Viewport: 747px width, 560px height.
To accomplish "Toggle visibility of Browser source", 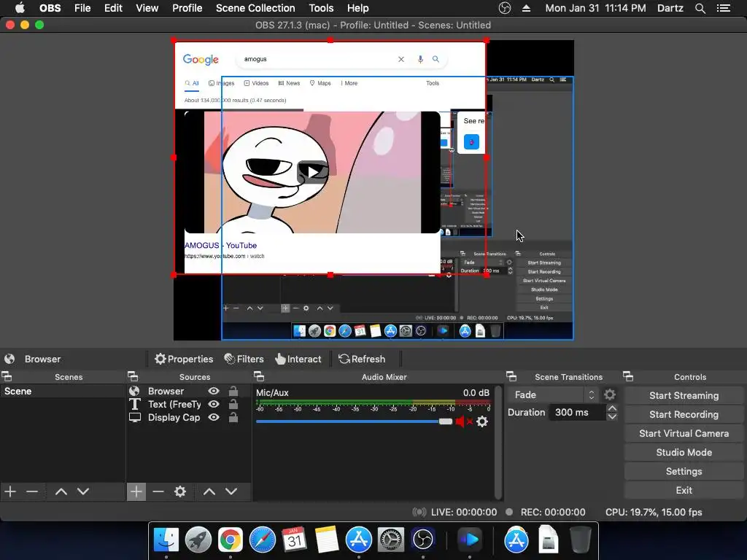I will point(214,391).
